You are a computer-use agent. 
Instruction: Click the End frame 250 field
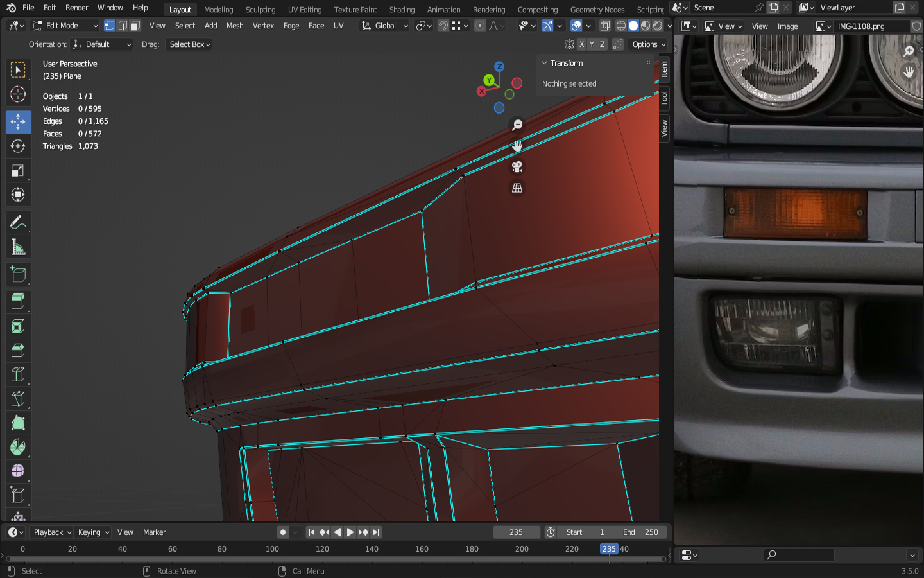click(640, 532)
